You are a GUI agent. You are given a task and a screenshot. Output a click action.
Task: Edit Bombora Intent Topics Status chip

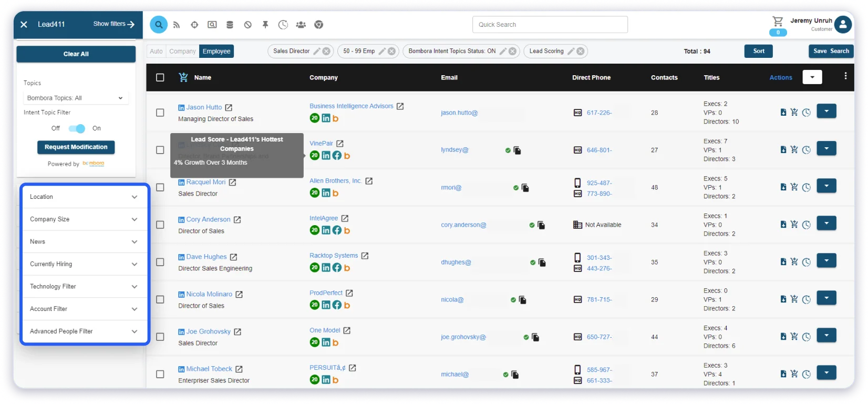coord(503,51)
